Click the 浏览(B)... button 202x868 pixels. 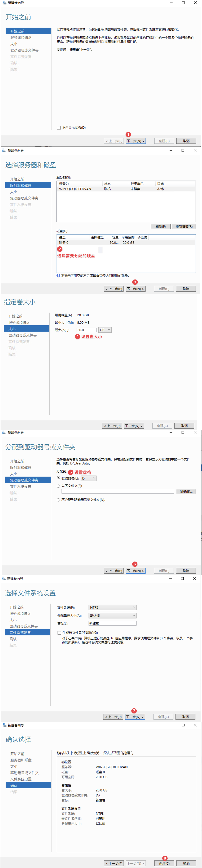click(186, 492)
